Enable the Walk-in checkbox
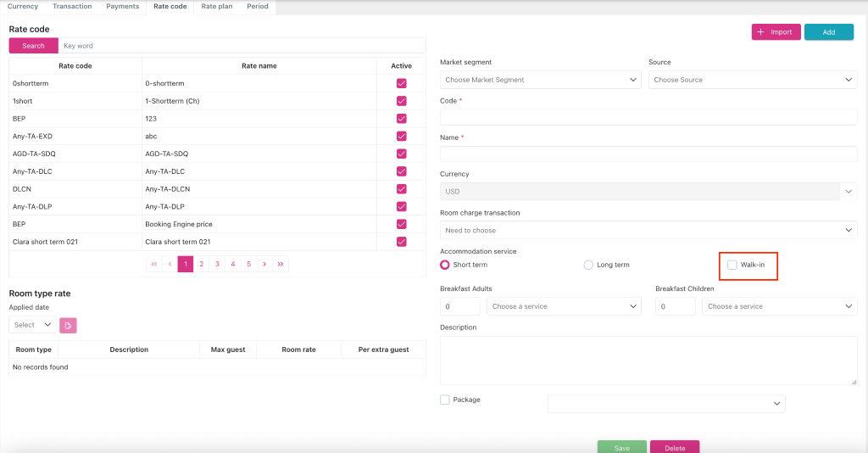The image size is (868, 453). tap(732, 265)
